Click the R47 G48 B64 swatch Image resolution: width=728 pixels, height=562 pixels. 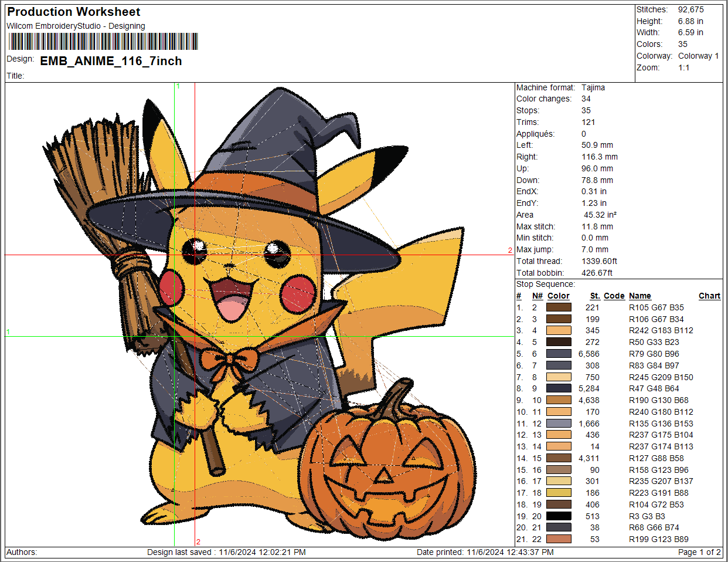[x=559, y=388]
